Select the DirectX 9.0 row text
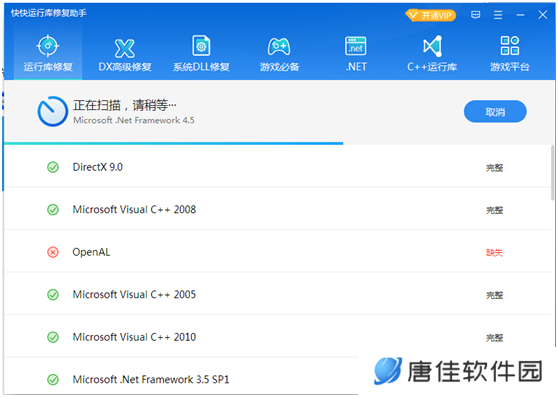This screenshot has width=558, height=397. 98,167
